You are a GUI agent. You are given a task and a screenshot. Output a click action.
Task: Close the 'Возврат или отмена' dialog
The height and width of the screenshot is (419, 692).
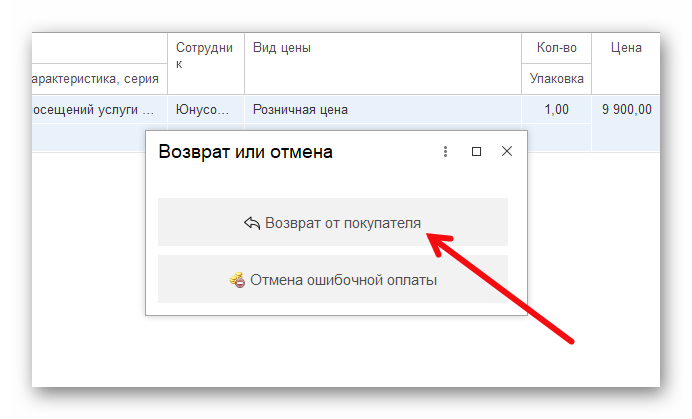click(507, 151)
